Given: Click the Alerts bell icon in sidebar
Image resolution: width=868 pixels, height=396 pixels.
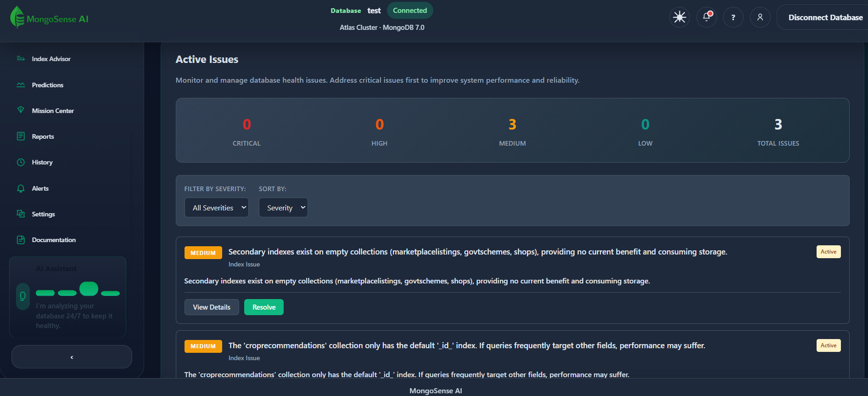Looking at the screenshot, I should pyautogui.click(x=21, y=188).
